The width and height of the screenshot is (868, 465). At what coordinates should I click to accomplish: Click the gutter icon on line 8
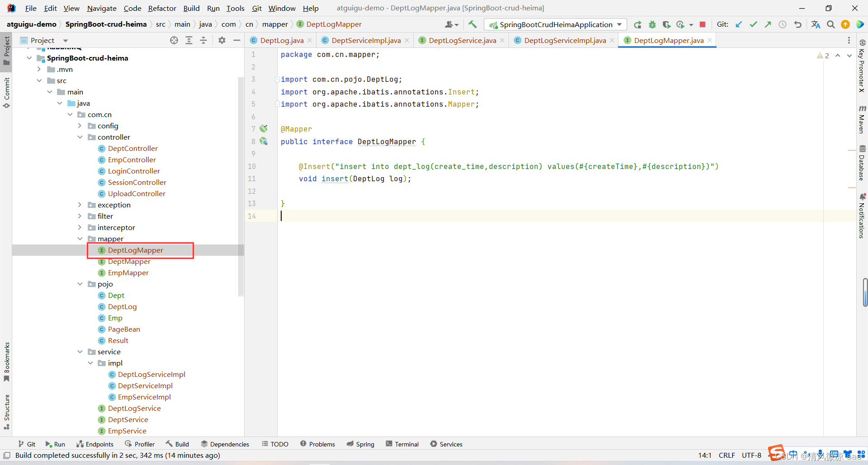click(264, 141)
